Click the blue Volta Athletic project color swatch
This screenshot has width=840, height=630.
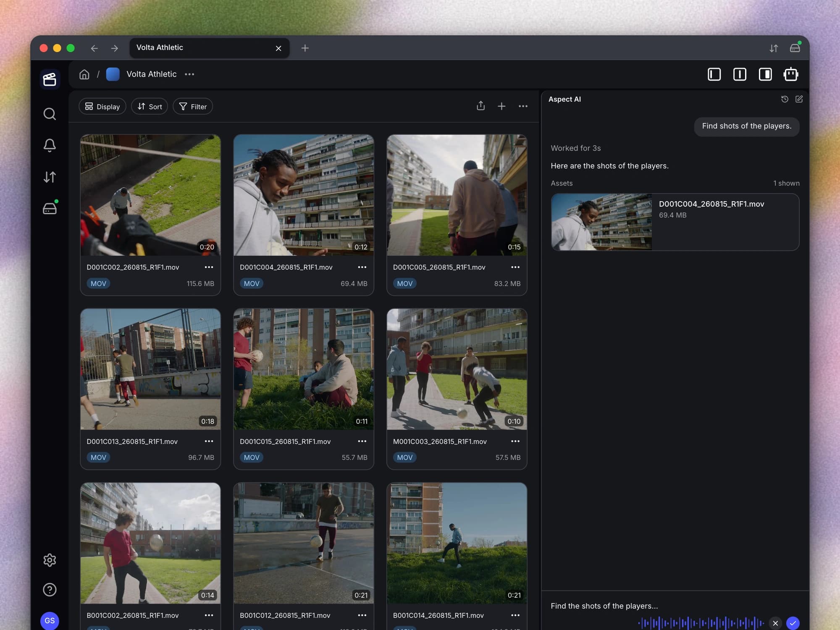click(x=113, y=74)
